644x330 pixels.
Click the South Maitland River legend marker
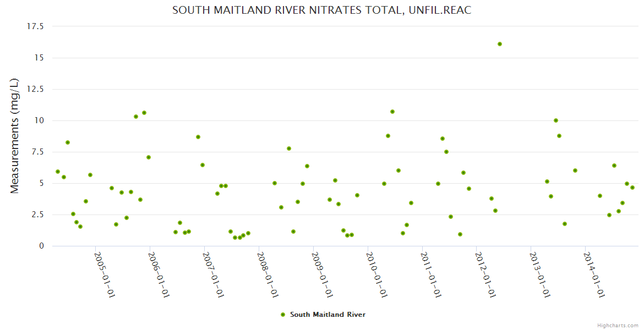[283, 315]
